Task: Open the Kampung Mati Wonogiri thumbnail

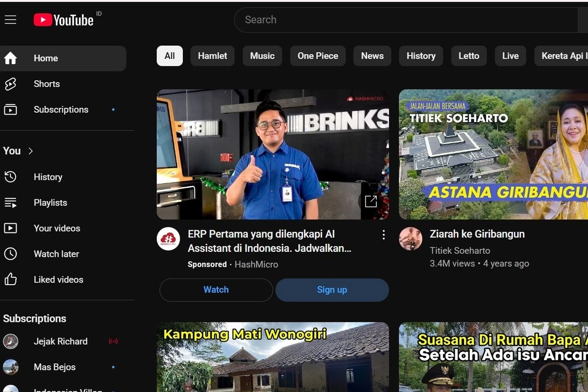Action: pos(273,357)
